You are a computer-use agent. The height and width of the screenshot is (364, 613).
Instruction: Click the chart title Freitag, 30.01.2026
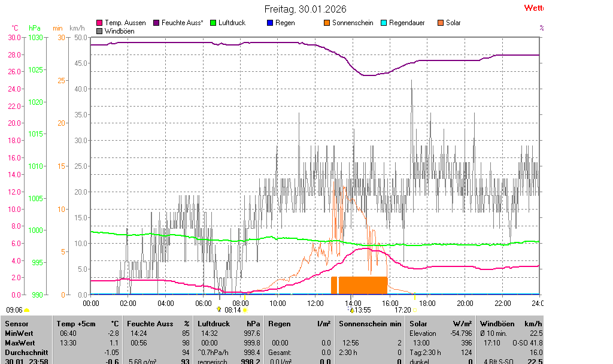(x=305, y=9)
